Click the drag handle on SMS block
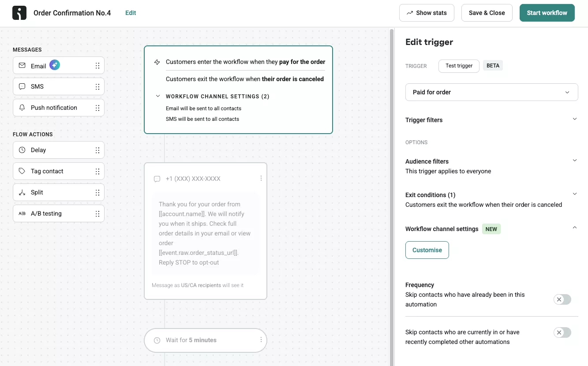The height and width of the screenshot is (366, 588). 97,87
